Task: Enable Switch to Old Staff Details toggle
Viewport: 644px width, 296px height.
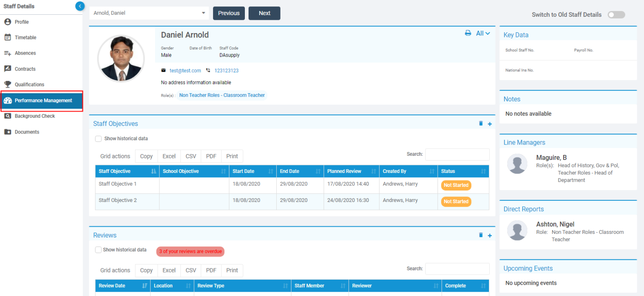Action: (x=616, y=14)
